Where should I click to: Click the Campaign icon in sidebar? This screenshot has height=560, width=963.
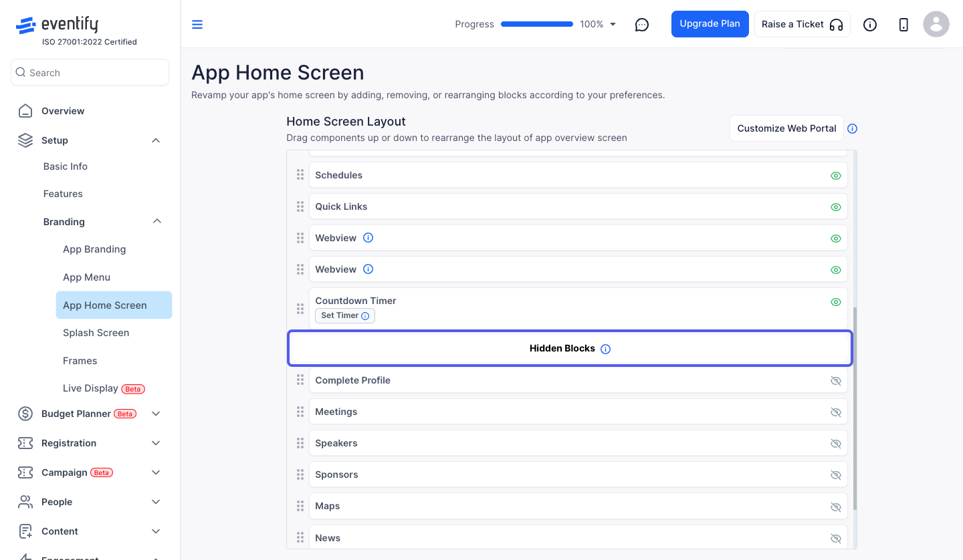(25, 472)
